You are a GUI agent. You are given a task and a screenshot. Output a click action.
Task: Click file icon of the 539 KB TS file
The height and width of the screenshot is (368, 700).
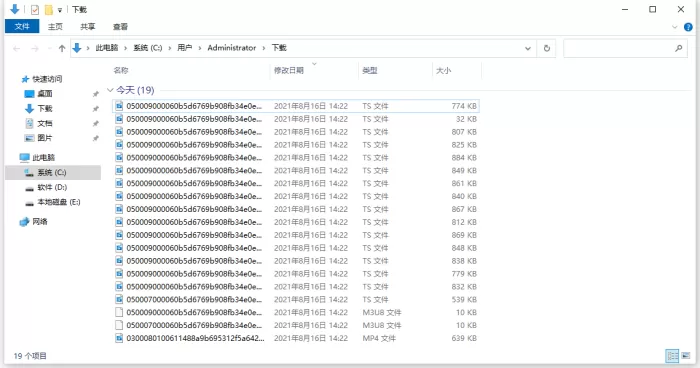pos(119,299)
